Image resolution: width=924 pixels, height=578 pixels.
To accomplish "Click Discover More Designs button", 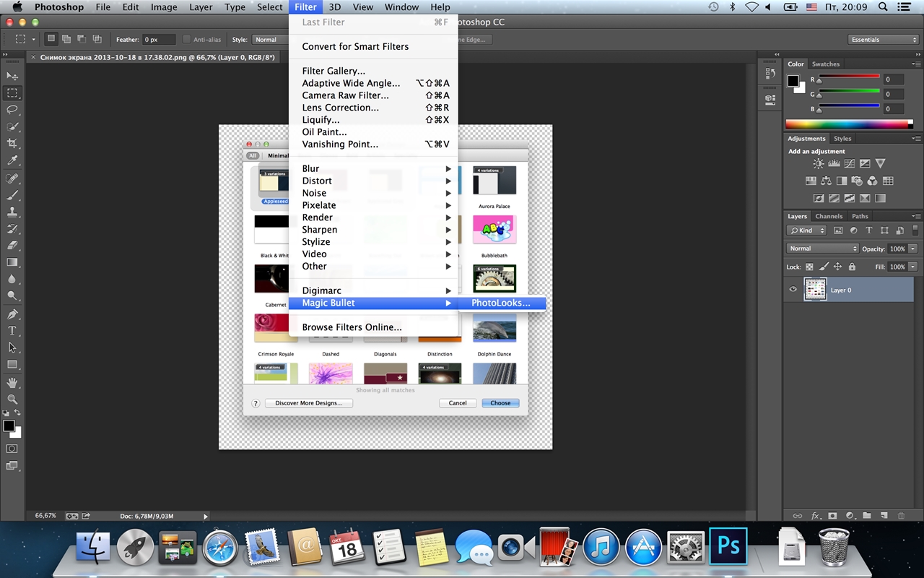I will [x=309, y=403].
